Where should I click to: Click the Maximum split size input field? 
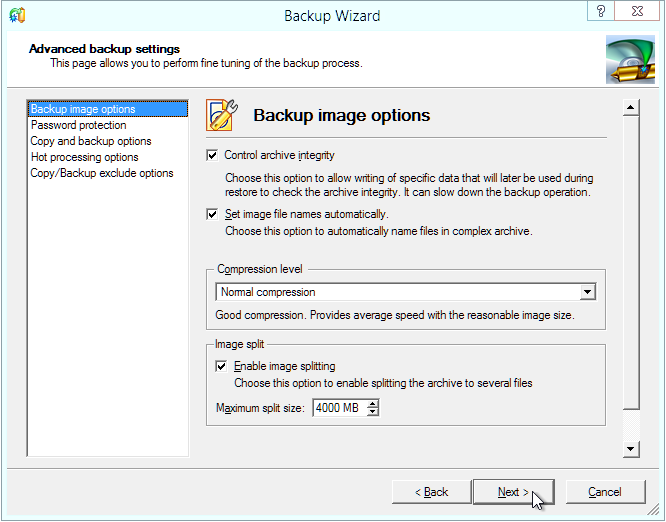(340, 408)
